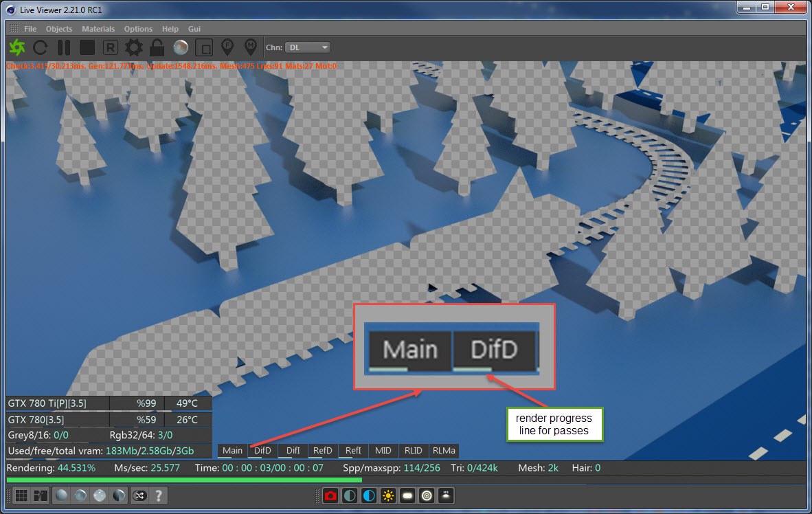Open render settings gear icon
This screenshot has width=812, height=514.
point(133,47)
